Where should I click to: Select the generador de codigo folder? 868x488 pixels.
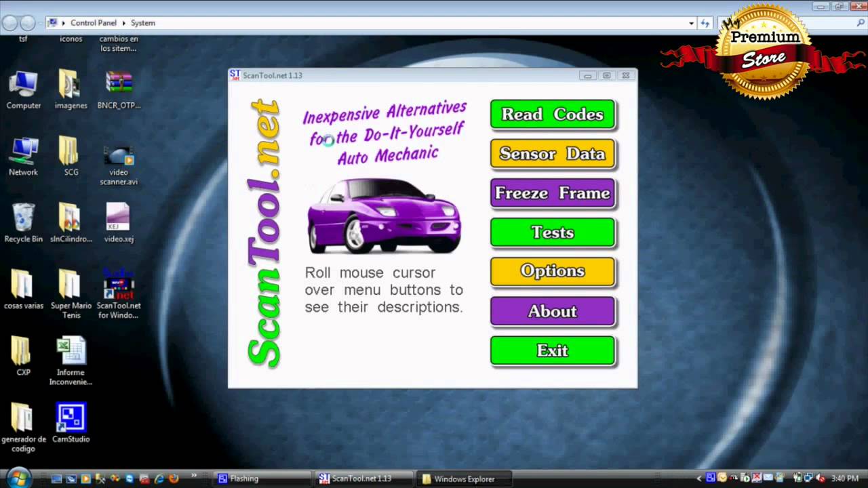click(24, 428)
